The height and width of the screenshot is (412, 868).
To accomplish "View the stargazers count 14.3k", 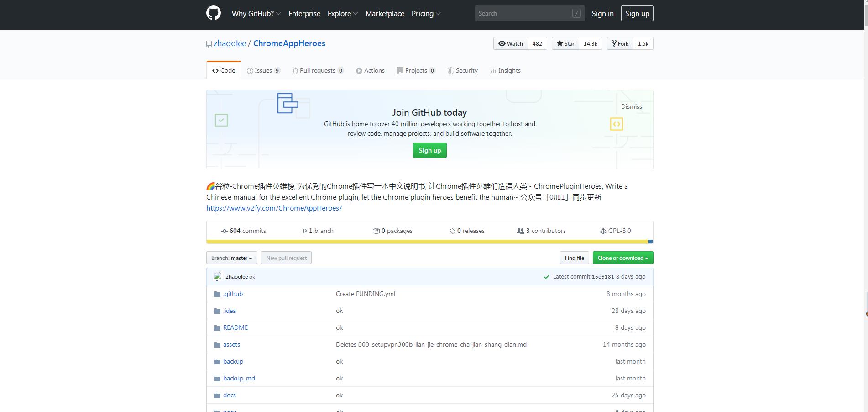I will click(x=591, y=43).
